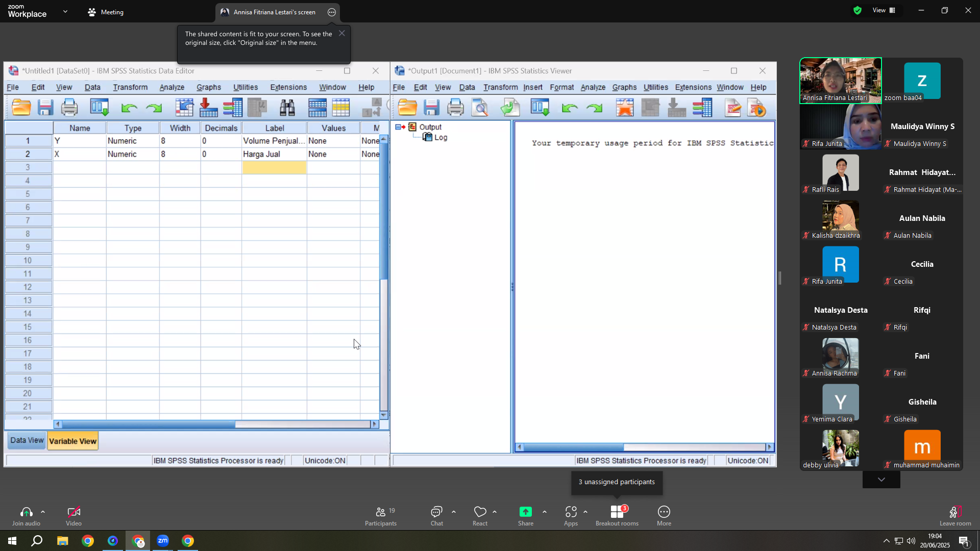Select the Name cell containing Y
The height and width of the screenshot is (551, 980).
point(80,141)
